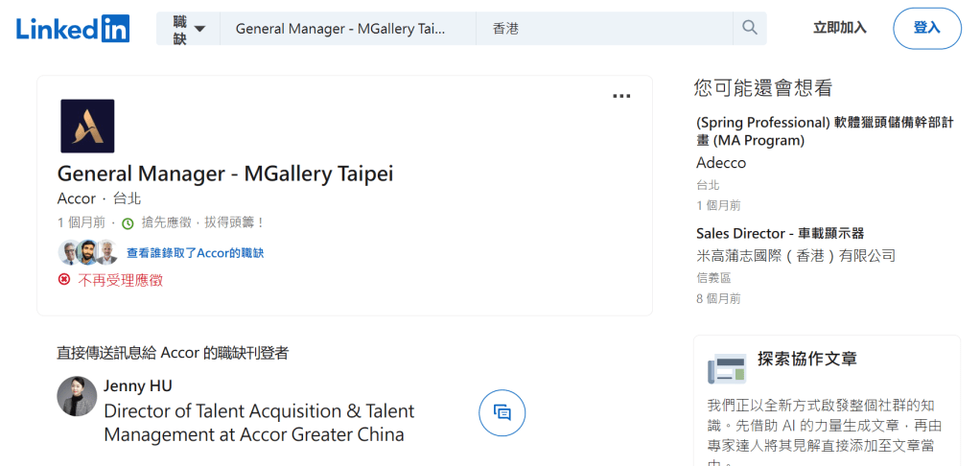The image size is (980, 466).
Task: Click the LinkedIn logo
Action: tap(73, 29)
